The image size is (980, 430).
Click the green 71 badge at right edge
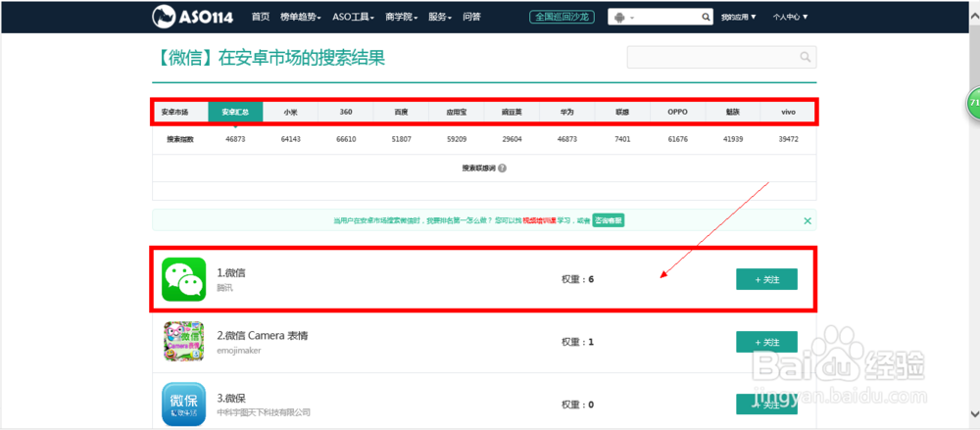coord(974,103)
